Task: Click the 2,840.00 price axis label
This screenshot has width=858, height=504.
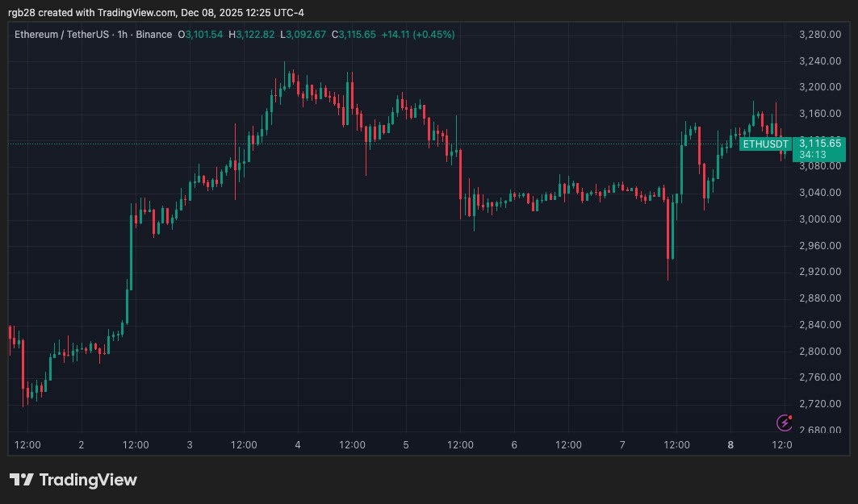Action: pyautogui.click(x=820, y=325)
